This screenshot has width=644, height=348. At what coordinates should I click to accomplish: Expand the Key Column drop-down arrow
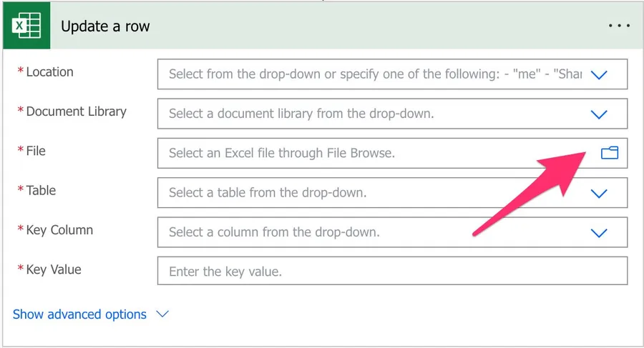click(599, 233)
